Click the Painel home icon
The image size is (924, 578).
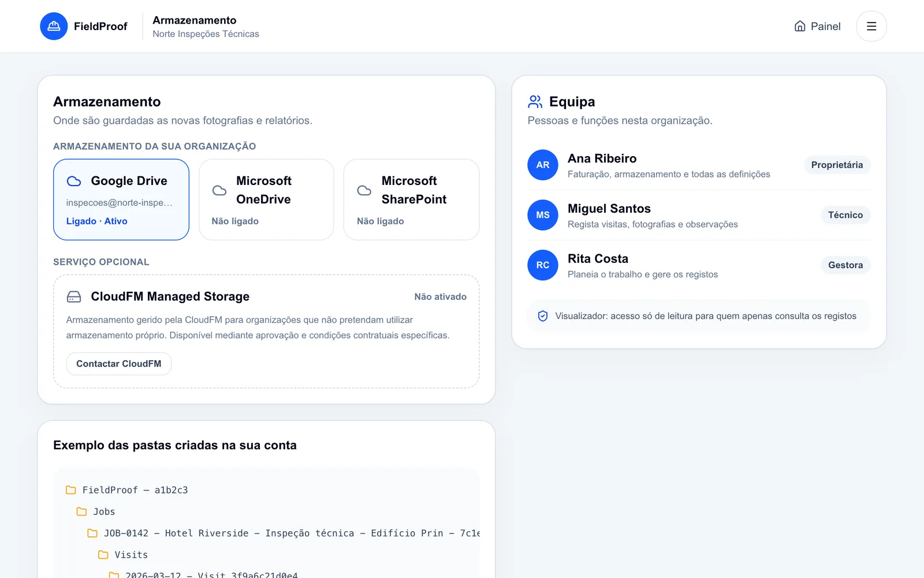tap(800, 26)
